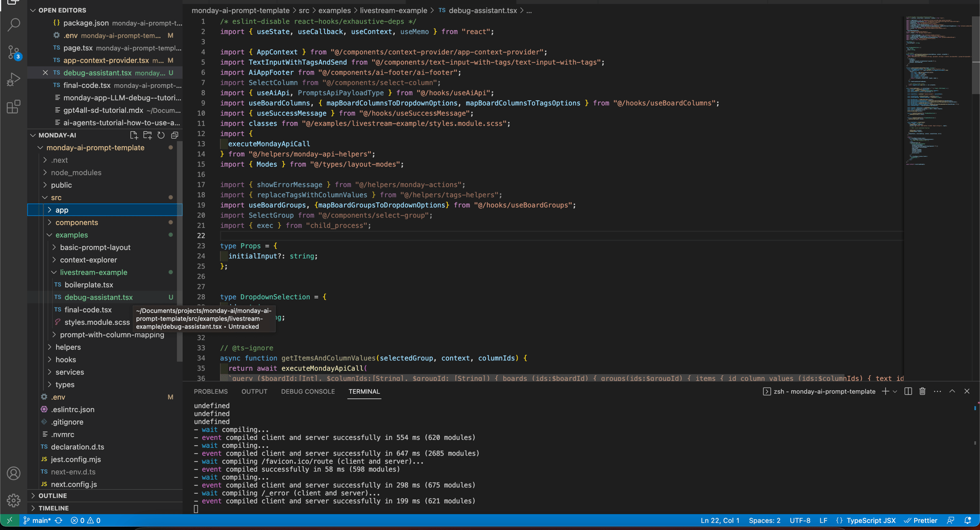
Task: Split the terminal panel
Action: pyautogui.click(x=908, y=391)
